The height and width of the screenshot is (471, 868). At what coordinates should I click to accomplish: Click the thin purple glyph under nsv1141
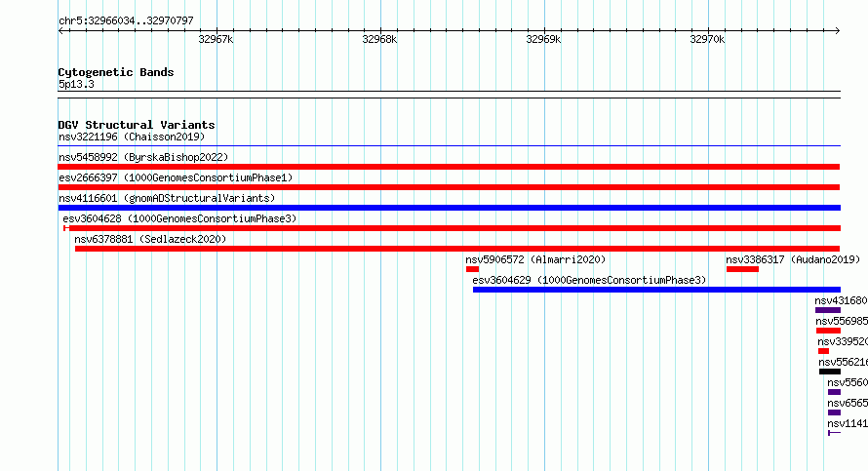coord(834,433)
